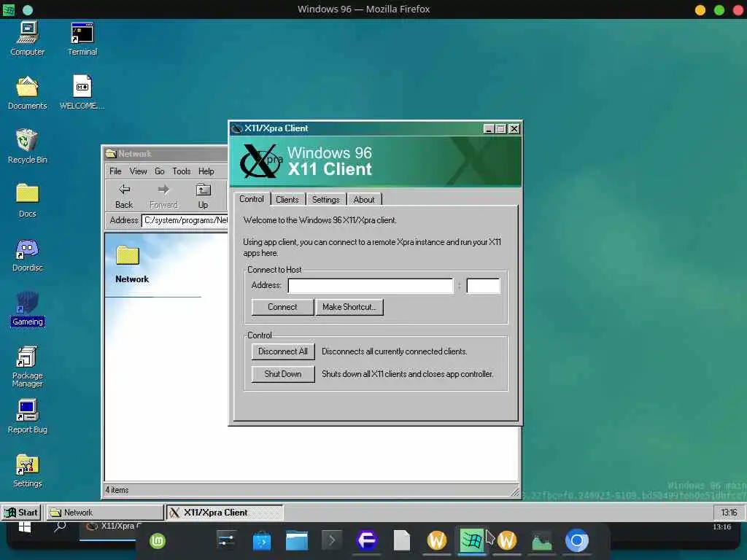
Task: Switch to the Control tab
Action: point(252,199)
